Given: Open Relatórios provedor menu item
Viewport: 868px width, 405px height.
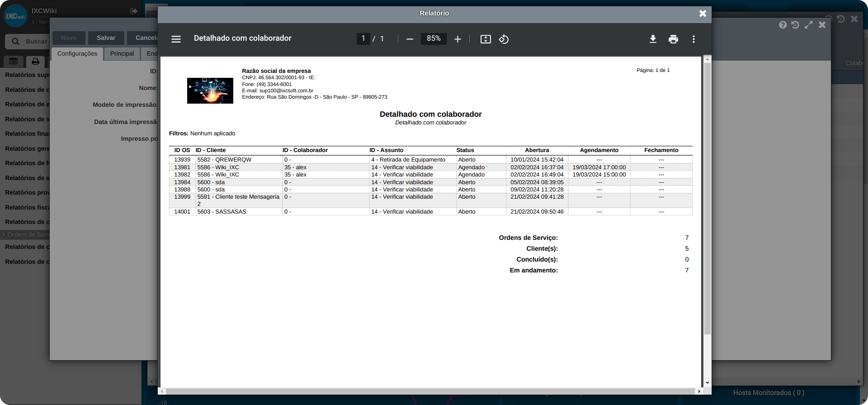Looking at the screenshot, I should 27,192.
